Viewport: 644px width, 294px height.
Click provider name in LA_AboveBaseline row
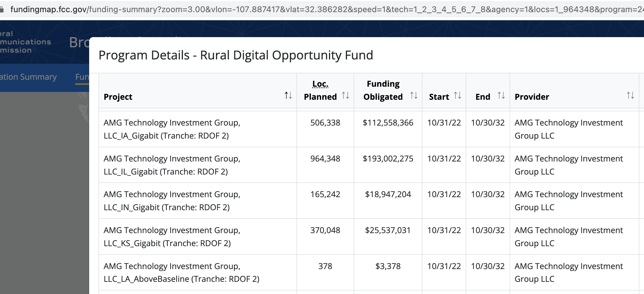tap(569, 273)
